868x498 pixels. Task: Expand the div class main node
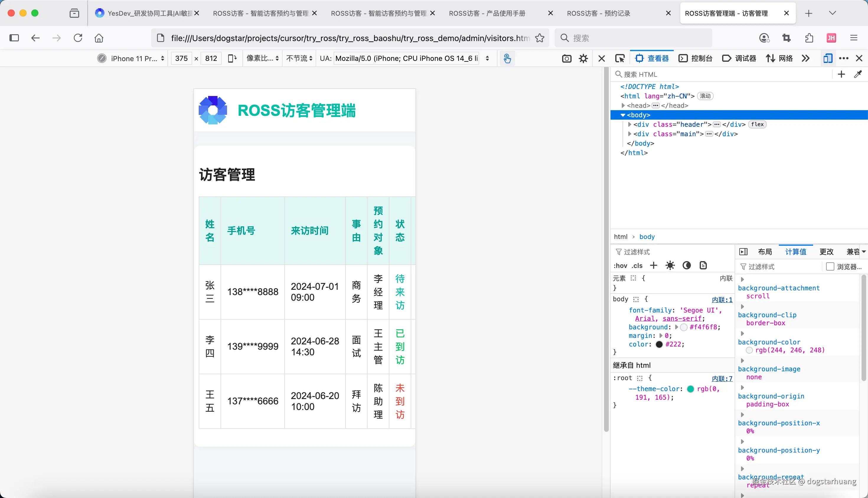coord(630,134)
